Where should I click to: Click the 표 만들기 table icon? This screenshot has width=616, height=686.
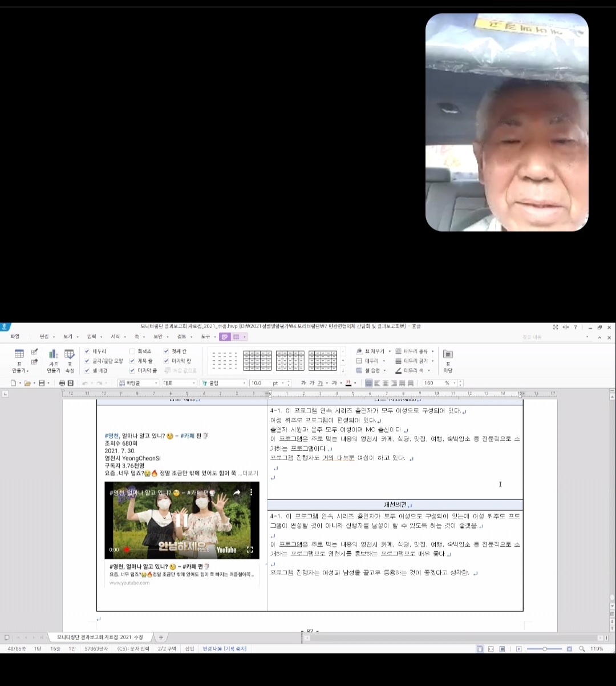tap(19, 354)
